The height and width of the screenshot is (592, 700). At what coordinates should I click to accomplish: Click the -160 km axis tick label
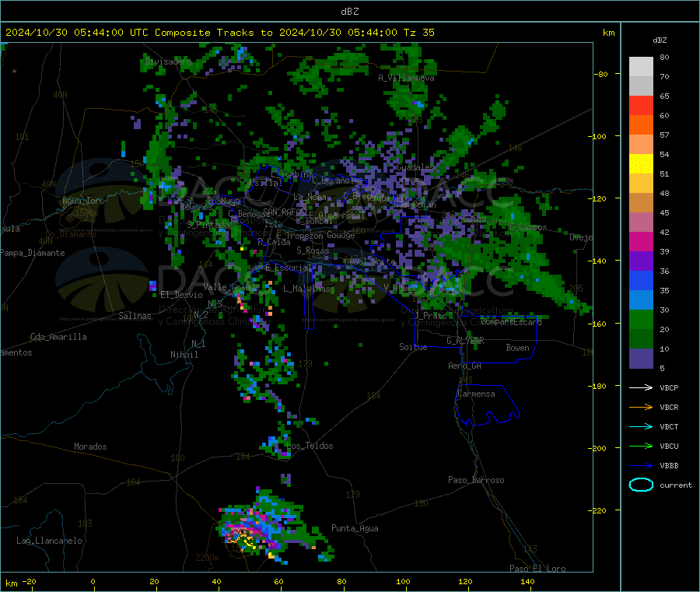(597, 324)
